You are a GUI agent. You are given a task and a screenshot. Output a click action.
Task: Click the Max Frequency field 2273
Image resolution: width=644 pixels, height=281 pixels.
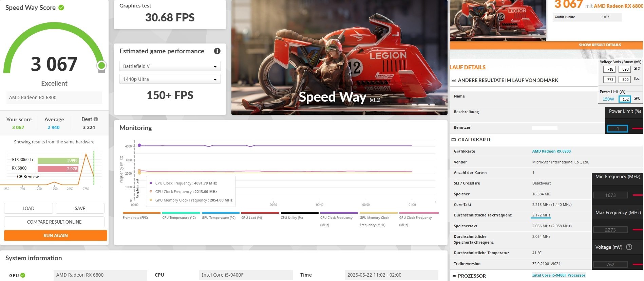point(610,230)
